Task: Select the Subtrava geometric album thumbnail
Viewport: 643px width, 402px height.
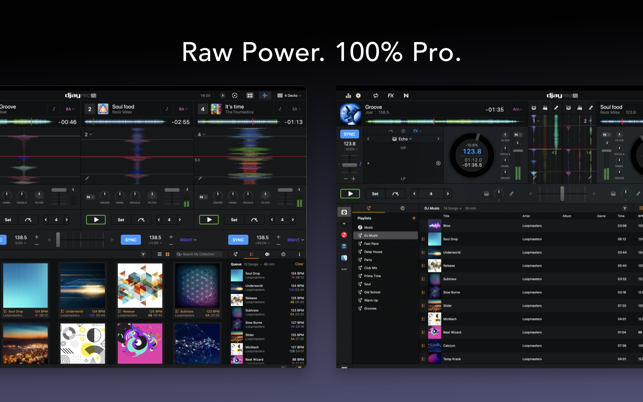Action: tap(197, 285)
